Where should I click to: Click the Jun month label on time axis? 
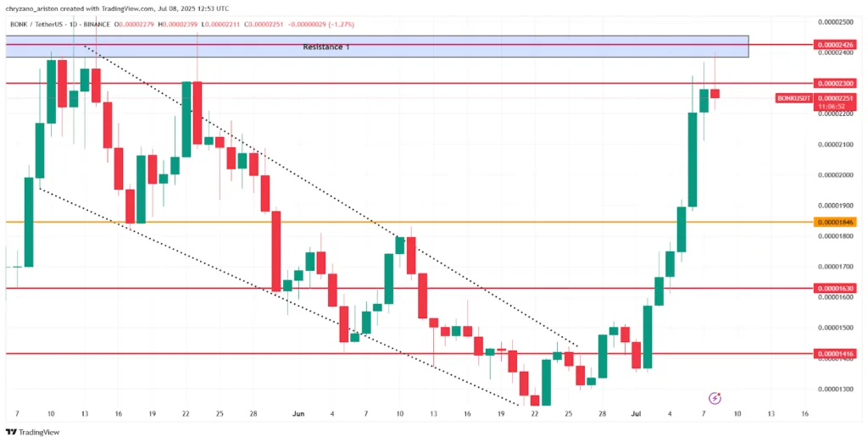pos(298,414)
